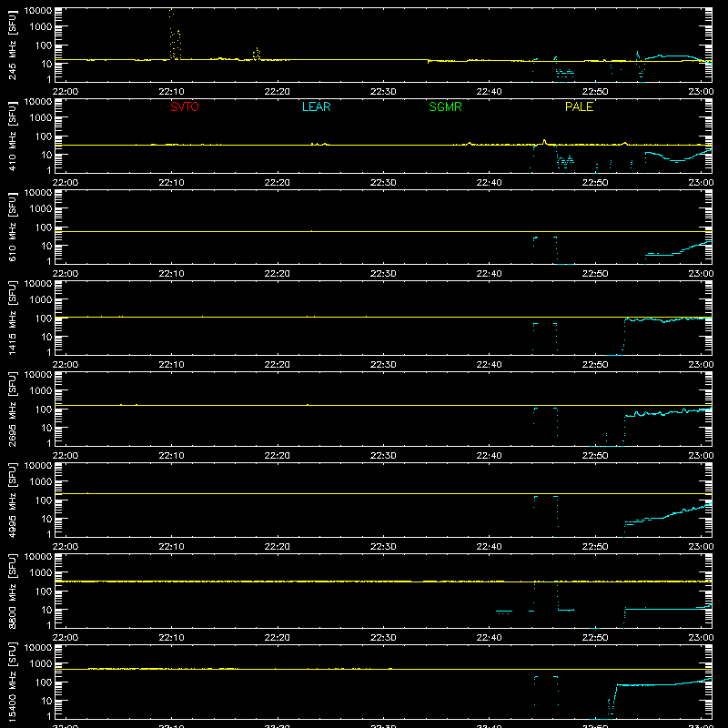The image size is (728, 728).
Task: Select the 15400 MHz [SFU] axis title
Action: point(12,682)
